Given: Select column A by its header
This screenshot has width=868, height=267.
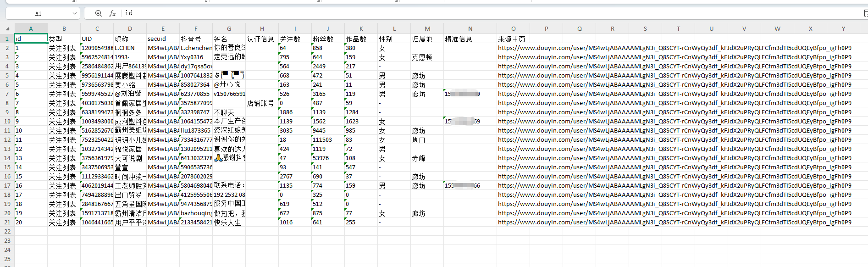Looking at the screenshot, I should click(x=31, y=28).
